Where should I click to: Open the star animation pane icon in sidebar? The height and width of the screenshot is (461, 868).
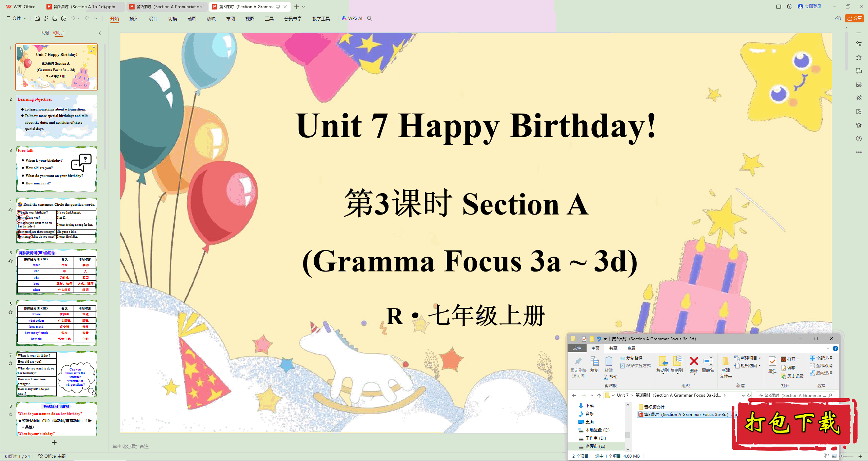[859, 57]
